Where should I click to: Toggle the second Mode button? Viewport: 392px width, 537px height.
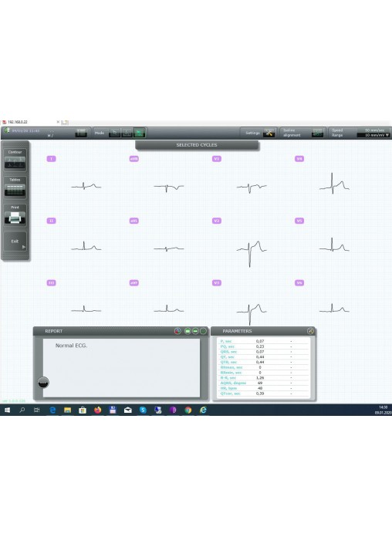127,133
